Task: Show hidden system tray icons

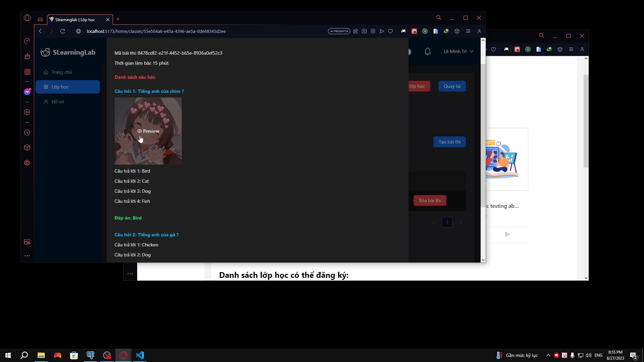Action: 548,355
